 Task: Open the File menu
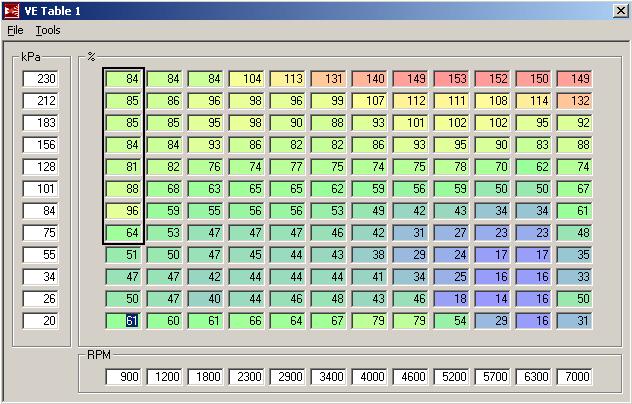[x=15, y=30]
